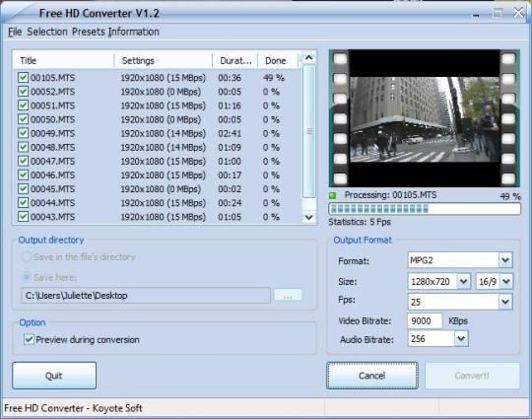The width and height of the screenshot is (532, 419).
Task: Click the browse output folder button
Action: pyautogui.click(x=288, y=296)
